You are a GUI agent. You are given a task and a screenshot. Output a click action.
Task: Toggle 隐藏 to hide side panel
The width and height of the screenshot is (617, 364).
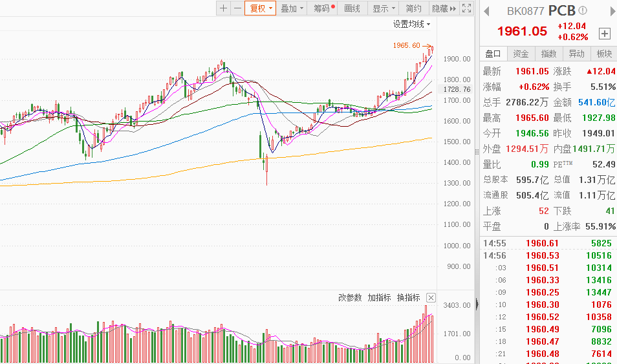pos(444,8)
